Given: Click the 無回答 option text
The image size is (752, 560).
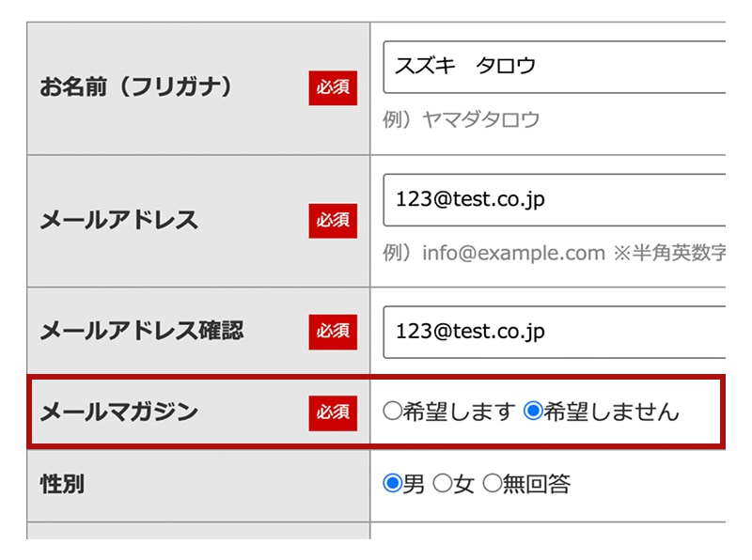Looking at the screenshot, I should pyautogui.click(x=537, y=484).
